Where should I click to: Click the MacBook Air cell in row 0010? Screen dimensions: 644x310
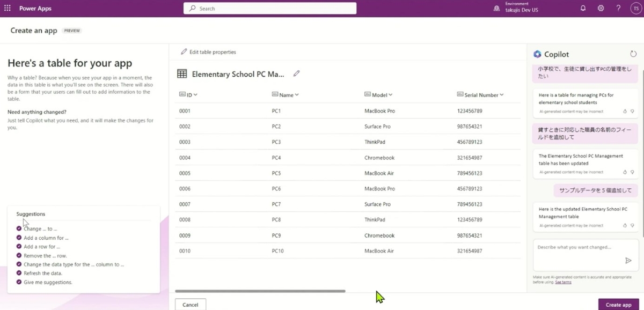point(379,251)
